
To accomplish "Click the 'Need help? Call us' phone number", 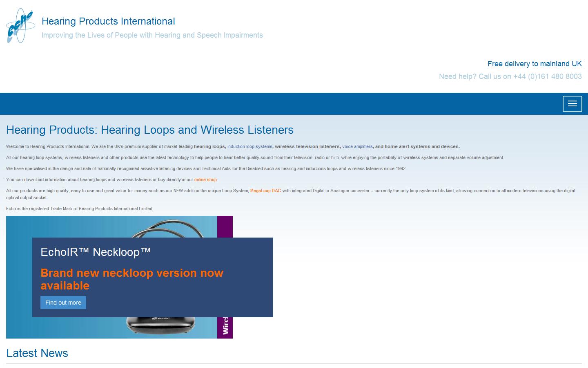I will (510, 76).
